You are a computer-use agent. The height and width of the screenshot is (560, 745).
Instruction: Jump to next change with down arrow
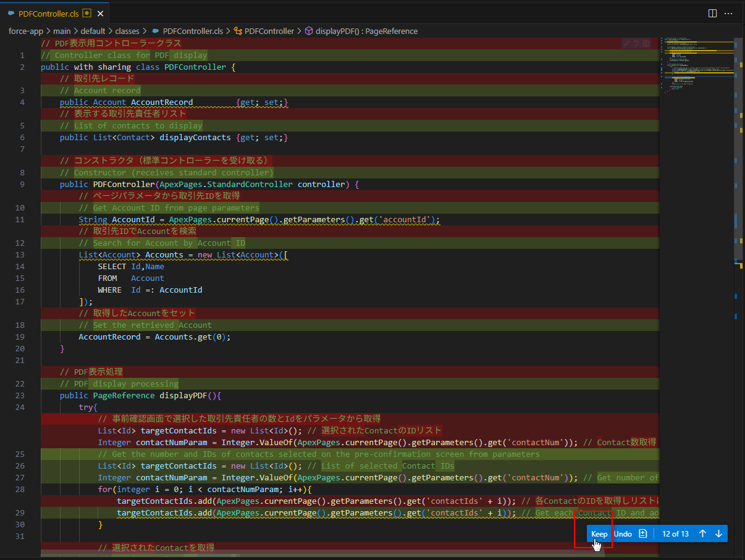pyautogui.click(x=718, y=533)
